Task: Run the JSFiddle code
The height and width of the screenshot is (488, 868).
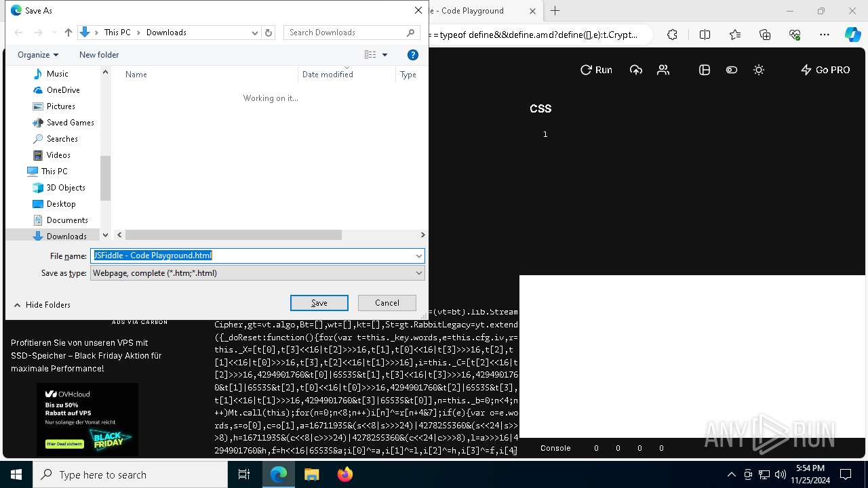Action: [x=596, y=70]
